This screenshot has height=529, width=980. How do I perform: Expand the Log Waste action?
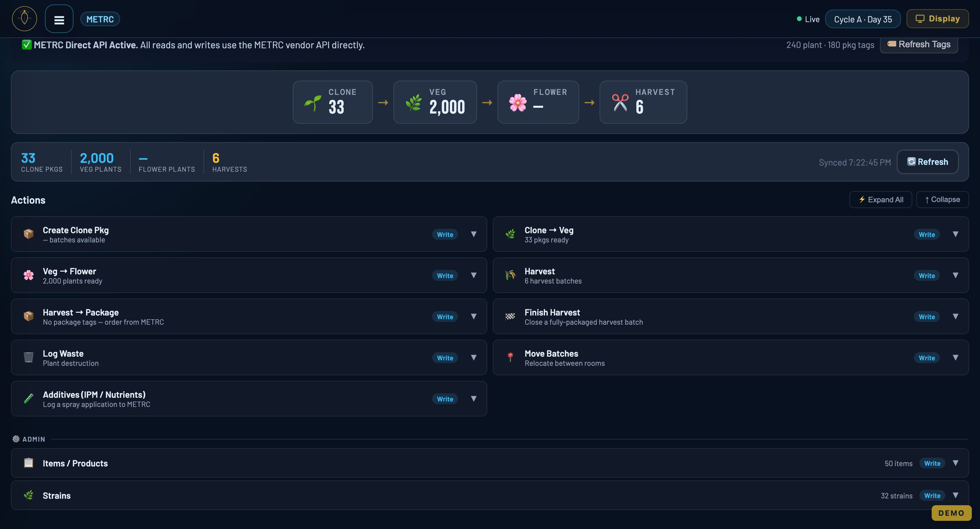[474, 357]
